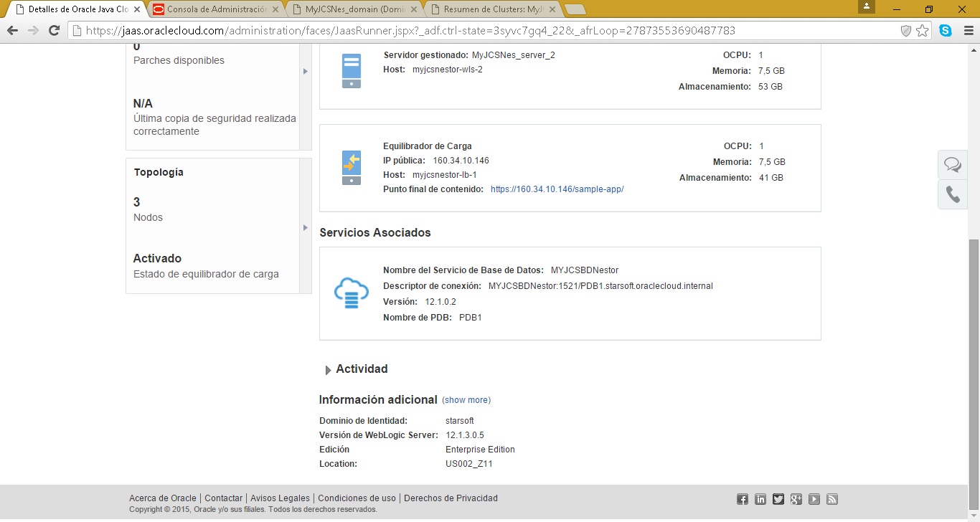Expand the patches and backup panel arrow
The height and width of the screenshot is (522, 980).
point(305,71)
